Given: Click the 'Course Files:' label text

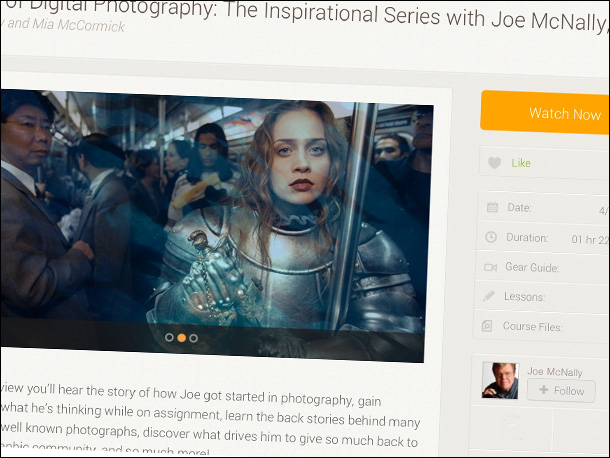Looking at the screenshot, I should point(533,326).
